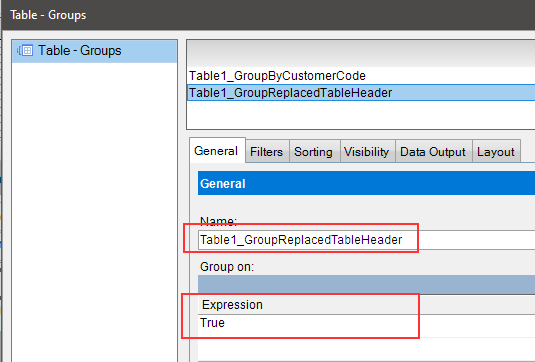Open the Sorting tab
Screen dimensions: 535x362
[314, 152]
